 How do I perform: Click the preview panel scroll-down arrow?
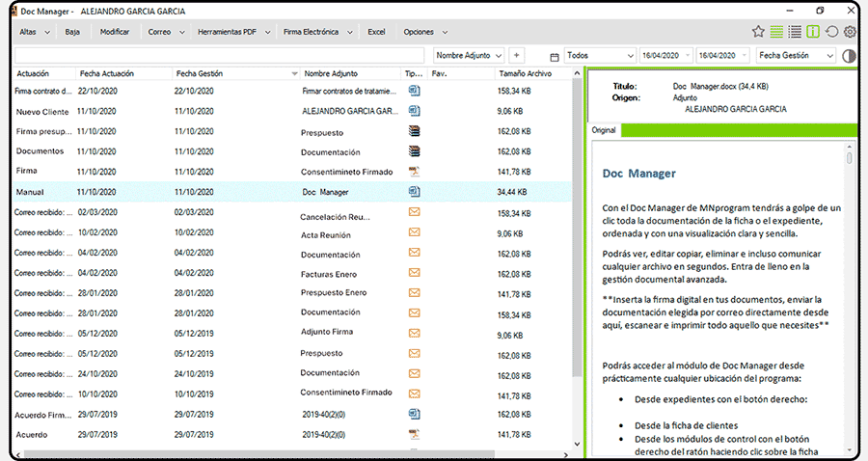pyautogui.click(x=849, y=449)
